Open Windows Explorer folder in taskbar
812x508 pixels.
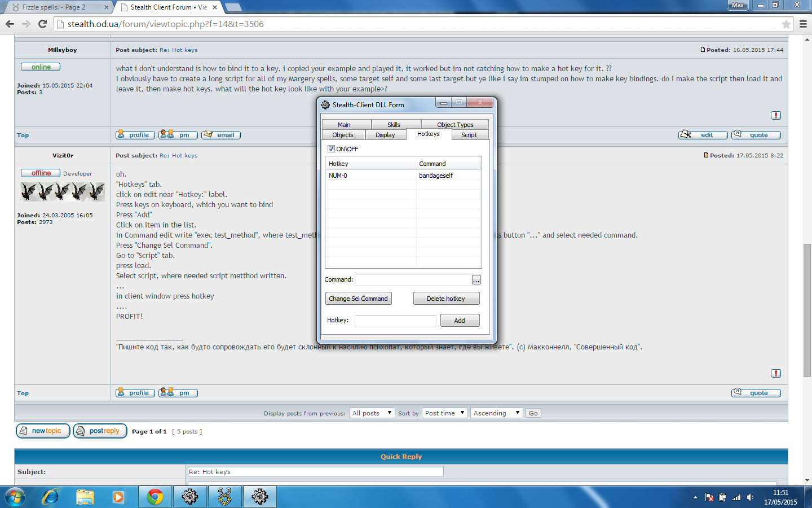(85, 497)
